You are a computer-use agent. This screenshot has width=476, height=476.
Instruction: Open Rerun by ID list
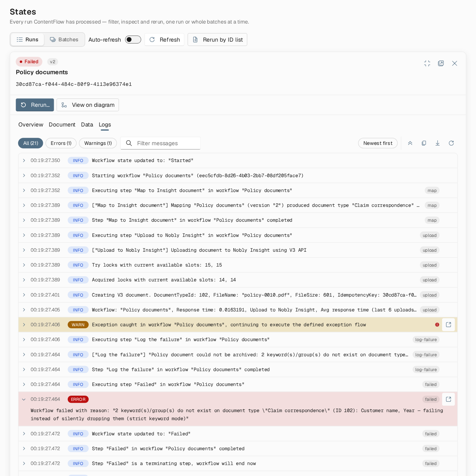218,39
